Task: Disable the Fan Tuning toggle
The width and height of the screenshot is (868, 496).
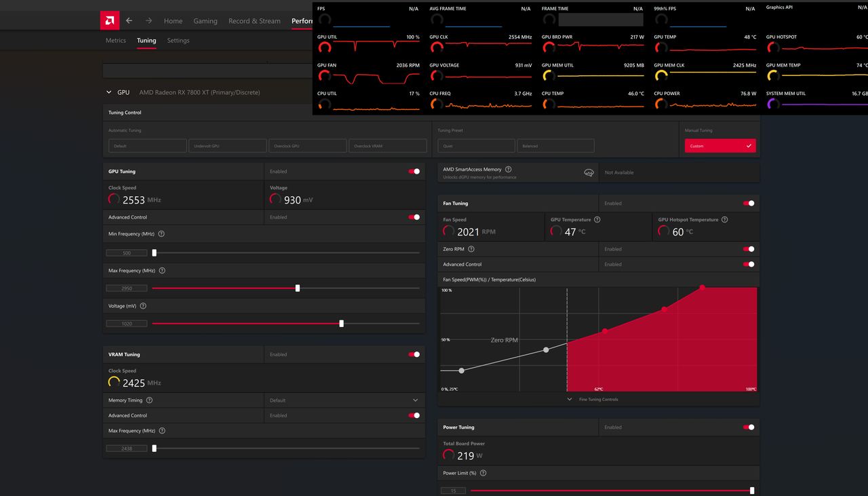Action: pos(749,203)
